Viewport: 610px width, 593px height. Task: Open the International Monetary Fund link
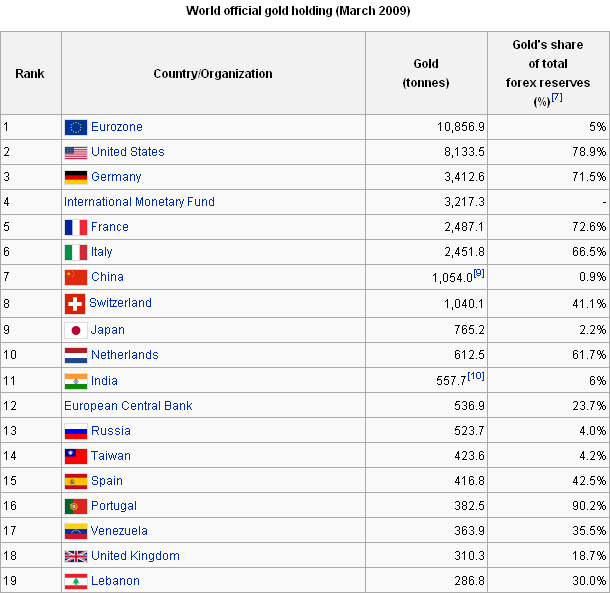pos(139,202)
